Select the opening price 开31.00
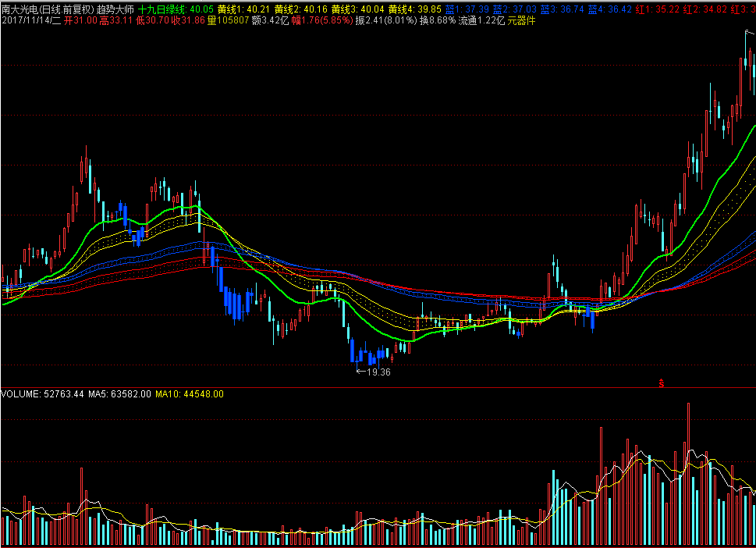 (x=80, y=21)
